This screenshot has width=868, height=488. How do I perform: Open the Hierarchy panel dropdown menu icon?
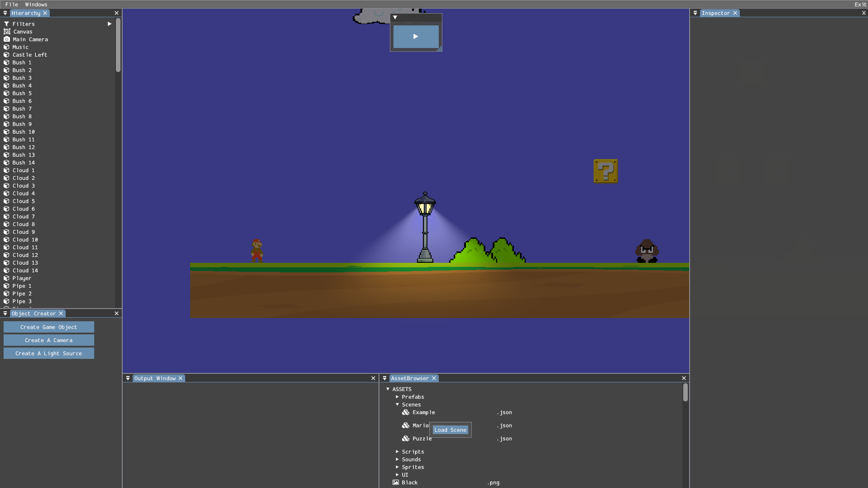[5, 13]
